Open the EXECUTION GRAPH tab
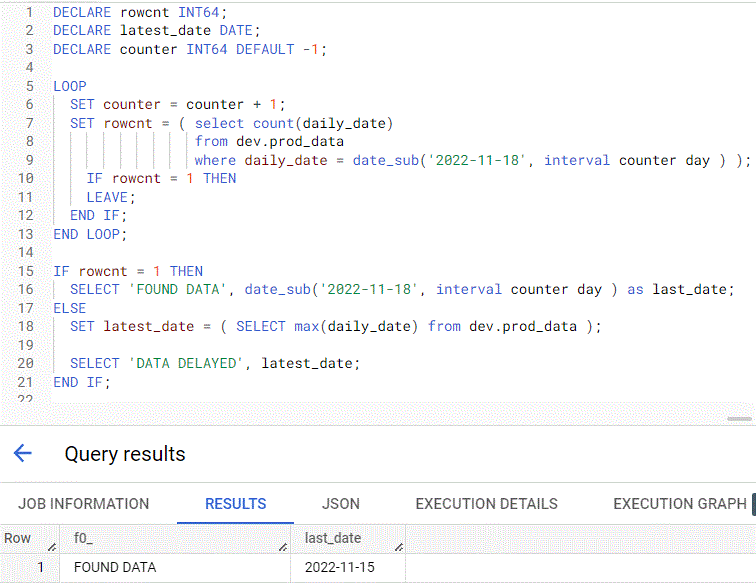This screenshot has width=756, height=588. click(679, 504)
